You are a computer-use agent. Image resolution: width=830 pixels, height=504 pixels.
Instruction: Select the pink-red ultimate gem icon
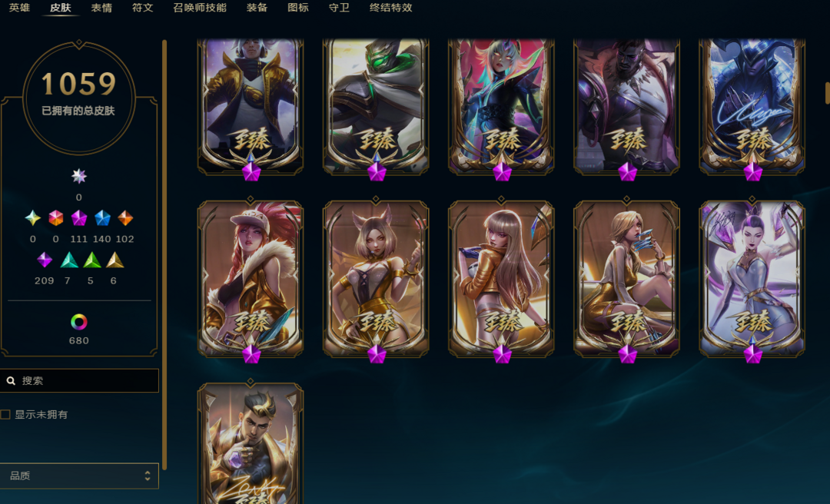55,217
